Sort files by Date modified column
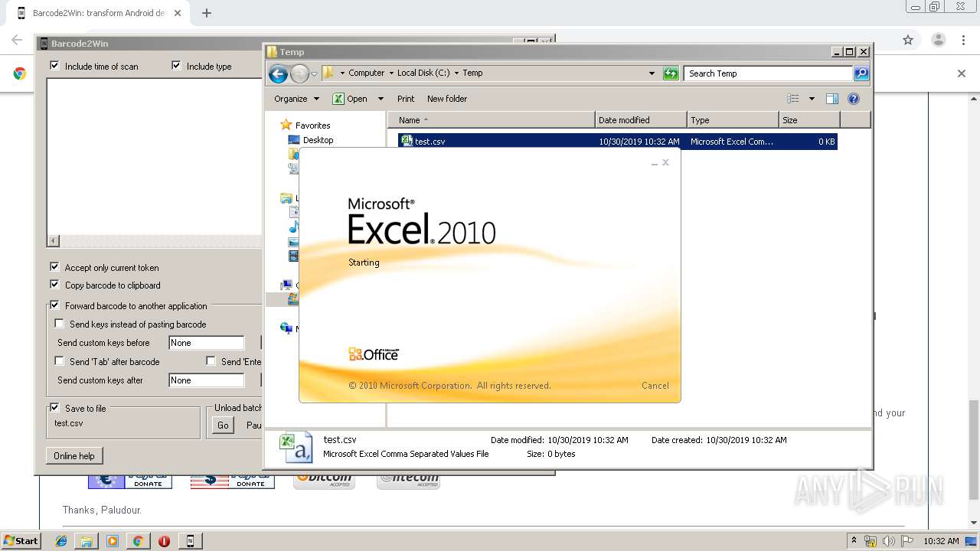The image size is (980, 551). 641,120
